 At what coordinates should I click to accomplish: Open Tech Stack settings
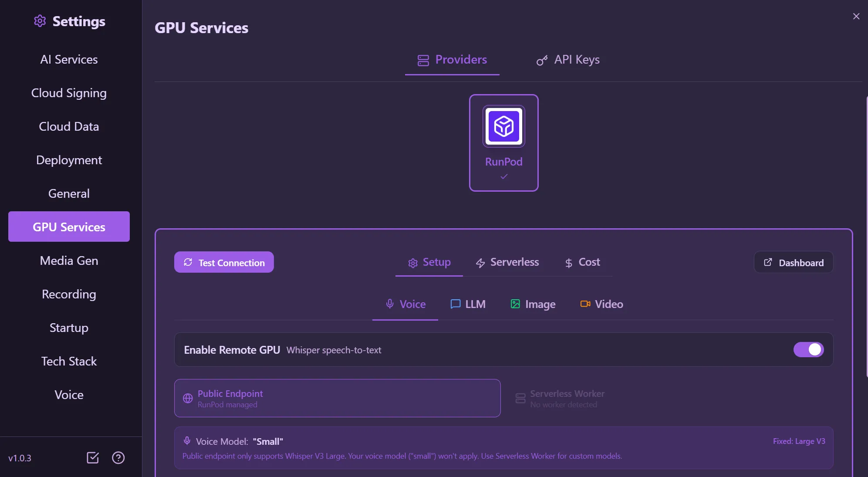(69, 361)
